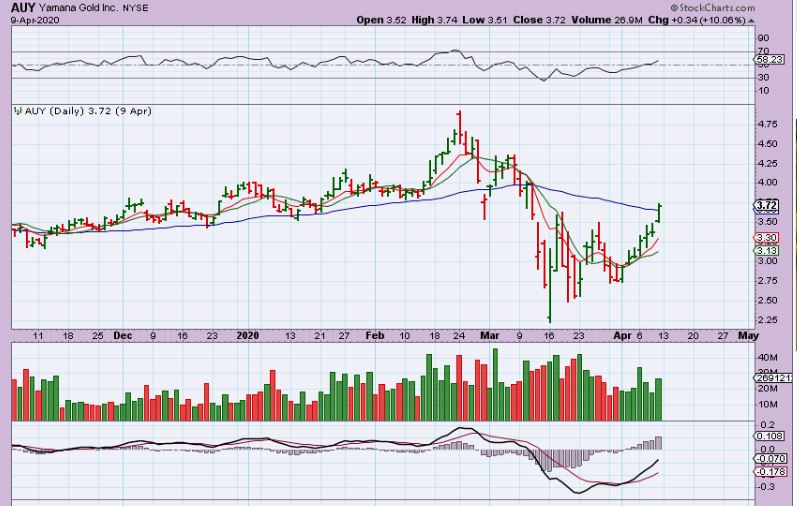797x506 pixels.
Task: Click the RSI 58.23 value flag
Action: coord(769,59)
